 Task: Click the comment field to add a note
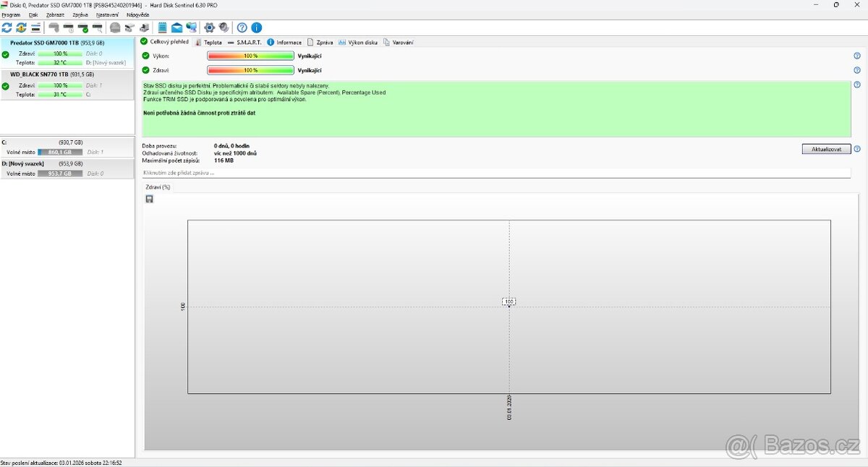click(x=495, y=173)
